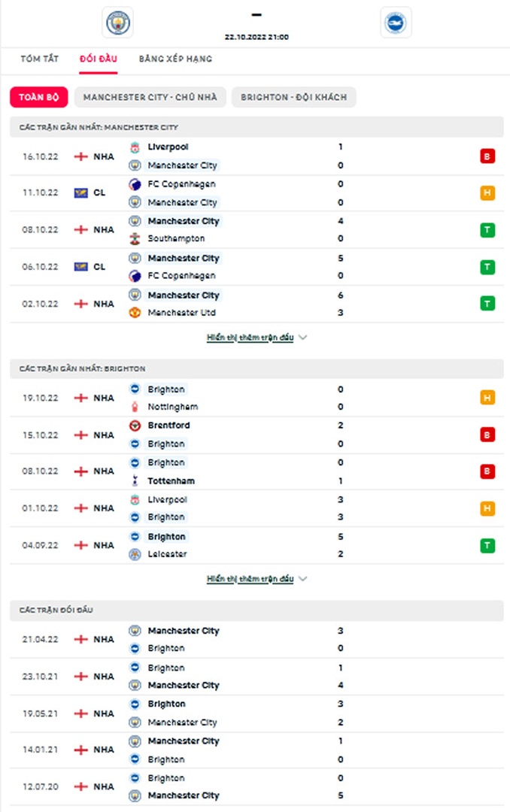Expand more Manchester City recent matches
510x812 pixels.
257,338
